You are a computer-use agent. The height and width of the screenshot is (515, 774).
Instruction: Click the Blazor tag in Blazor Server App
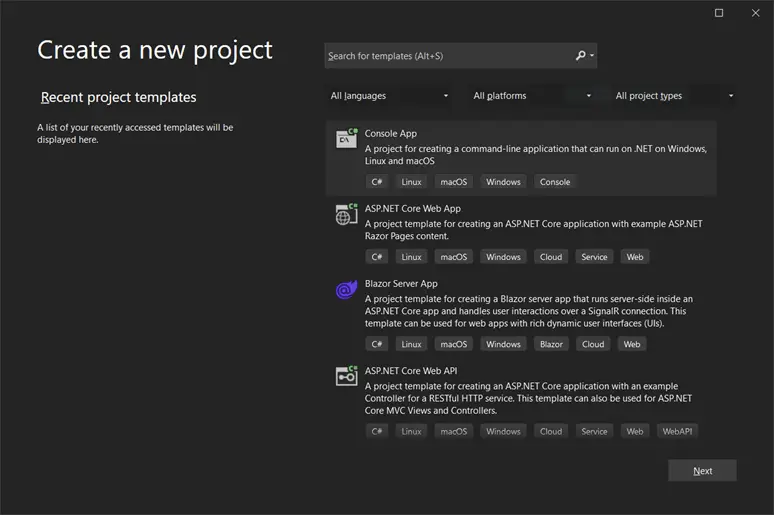tap(551, 344)
